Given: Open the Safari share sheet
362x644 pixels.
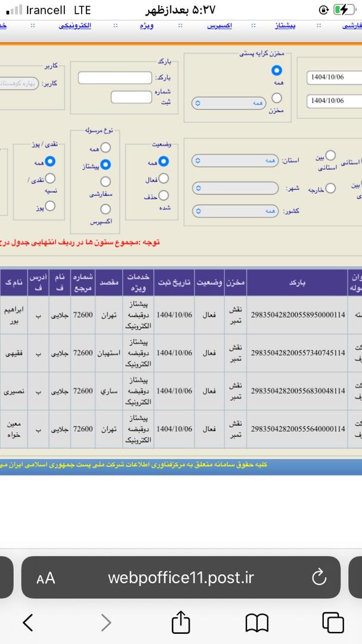Looking at the screenshot, I should [x=181, y=622].
